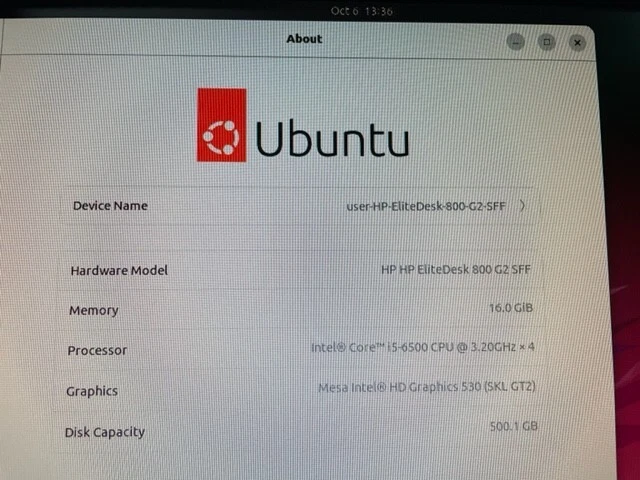Select the 16.0 GiB memory value
640x480 pixels.
(x=511, y=307)
